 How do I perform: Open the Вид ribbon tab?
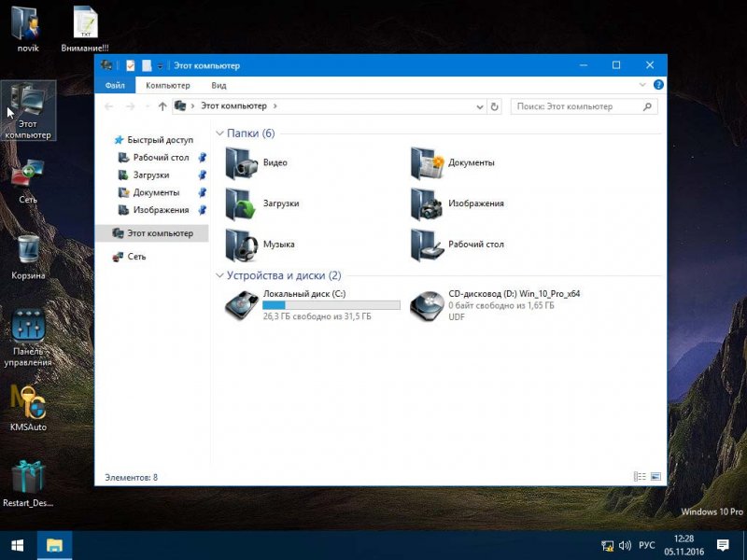218,85
